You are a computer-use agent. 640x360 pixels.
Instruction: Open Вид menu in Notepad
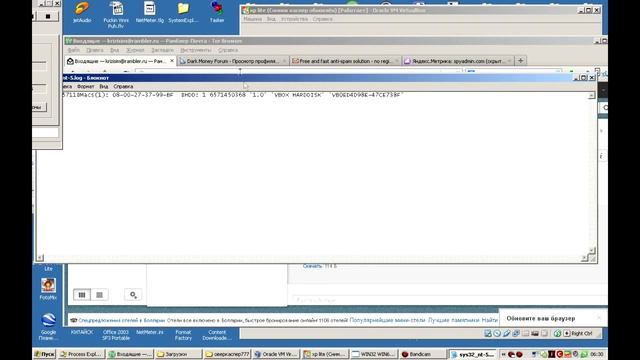104,87
